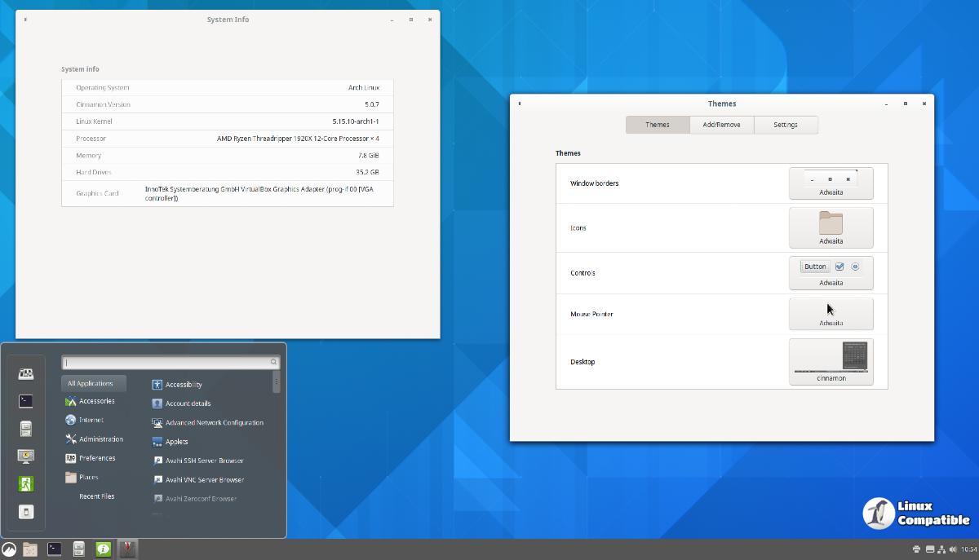The width and height of the screenshot is (979, 560).
Task: Open Terminal from the menu favorites sidebar
Action: pos(25,401)
